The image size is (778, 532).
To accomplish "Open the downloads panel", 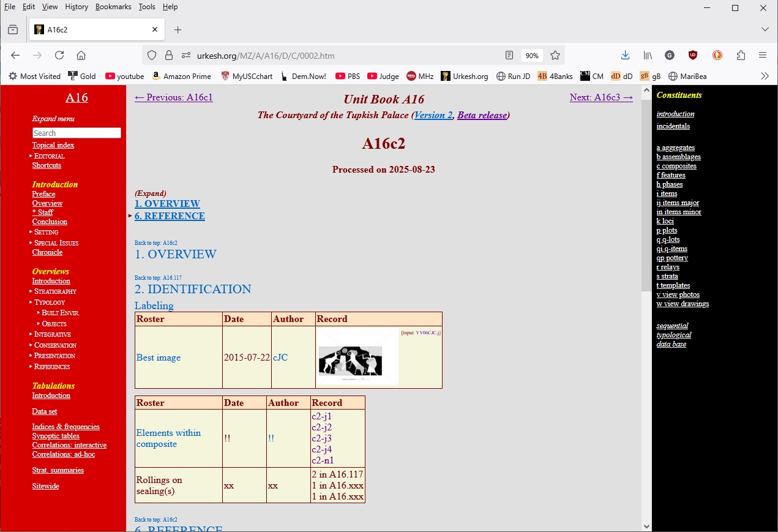I will click(x=625, y=55).
